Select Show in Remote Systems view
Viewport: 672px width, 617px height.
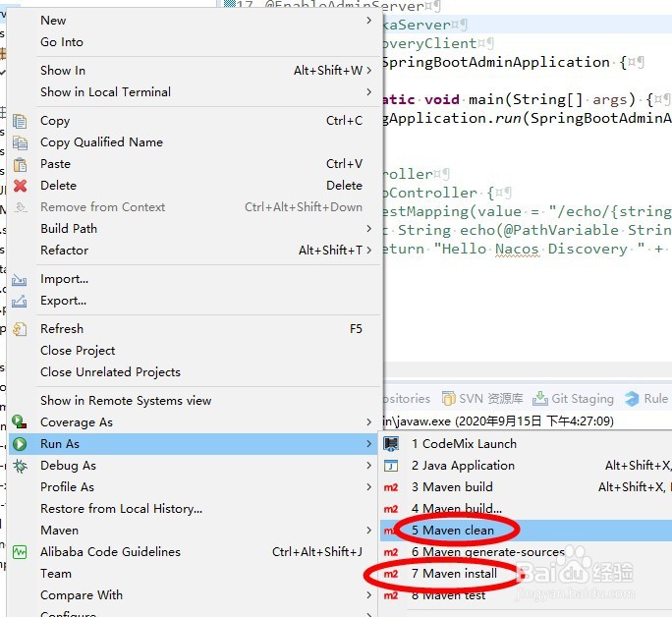pos(126,401)
